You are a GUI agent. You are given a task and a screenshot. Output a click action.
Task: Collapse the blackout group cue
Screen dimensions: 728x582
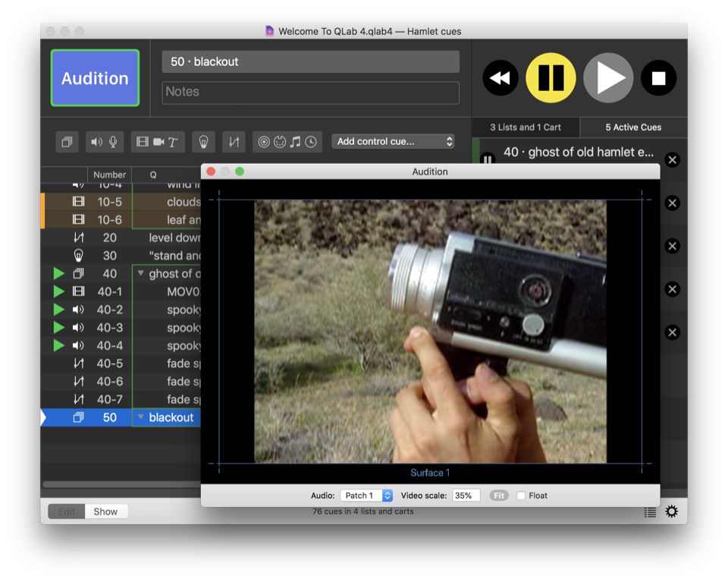pyautogui.click(x=140, y=417)
